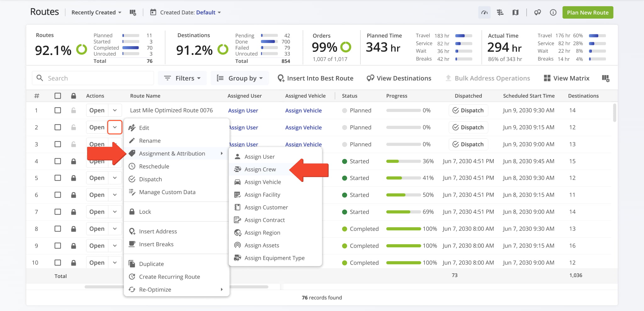Open the Created Date Default dropdown

coord(209,13)
